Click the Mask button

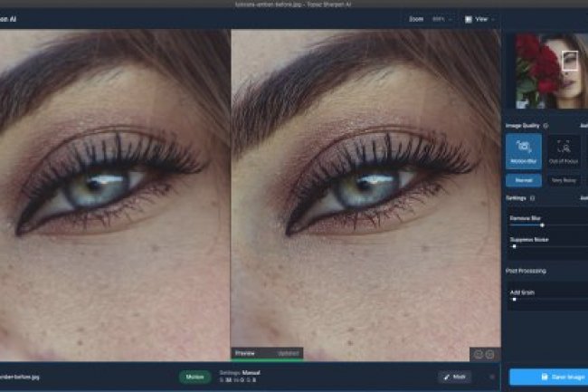coord(454,377)
